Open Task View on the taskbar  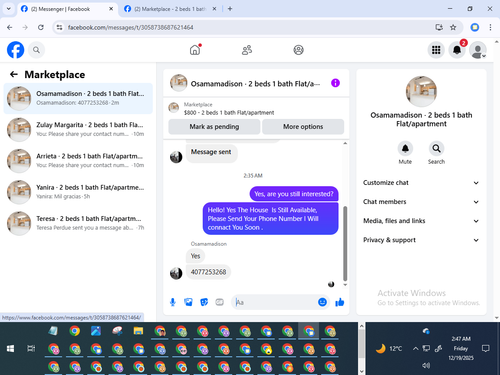click(x=31, y=349)
